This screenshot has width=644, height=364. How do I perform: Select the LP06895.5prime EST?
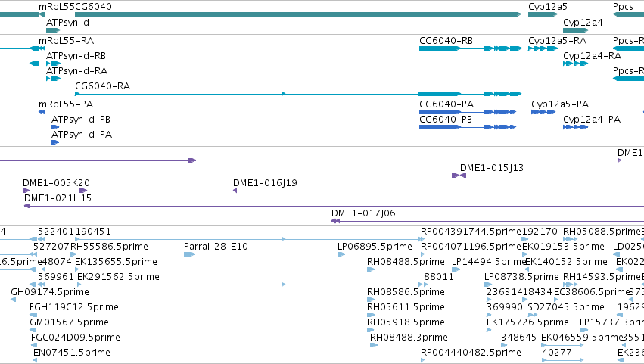pyautogui.click(x=341, y=254)
